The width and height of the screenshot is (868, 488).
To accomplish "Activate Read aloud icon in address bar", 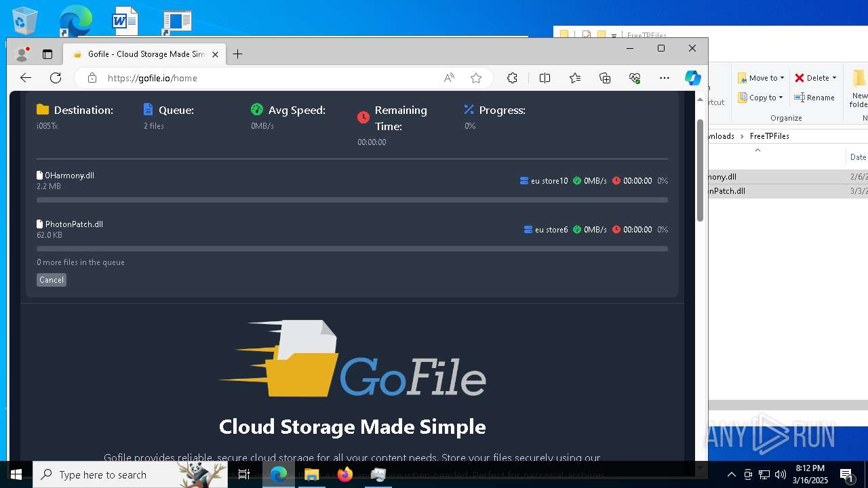I will coord(449,78).
